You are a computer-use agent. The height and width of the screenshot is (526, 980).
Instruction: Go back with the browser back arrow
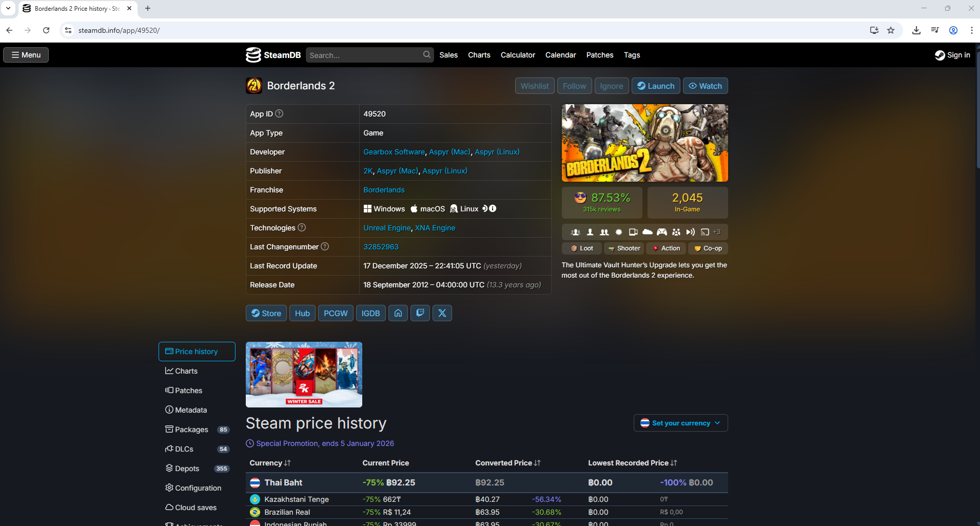click(x=9, y=30)
